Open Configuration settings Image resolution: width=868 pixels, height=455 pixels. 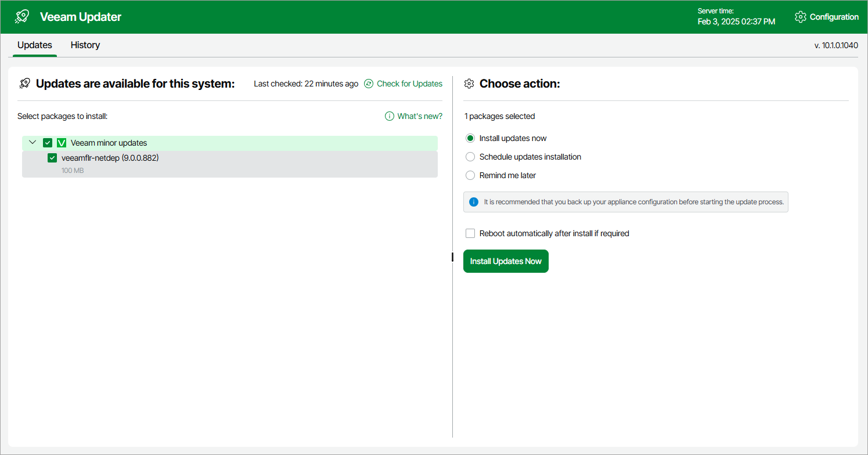pyautogui.click(x=834, y=17)
